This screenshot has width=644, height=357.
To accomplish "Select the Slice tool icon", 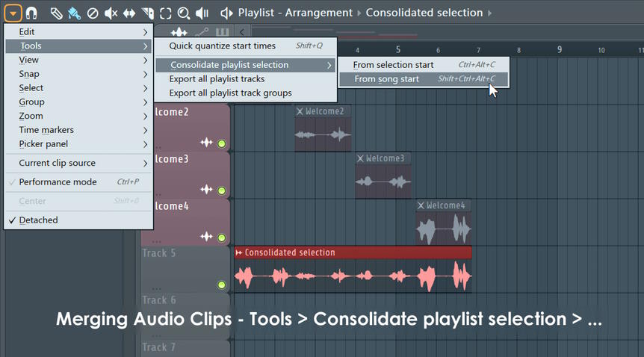I will coord(147,13).
